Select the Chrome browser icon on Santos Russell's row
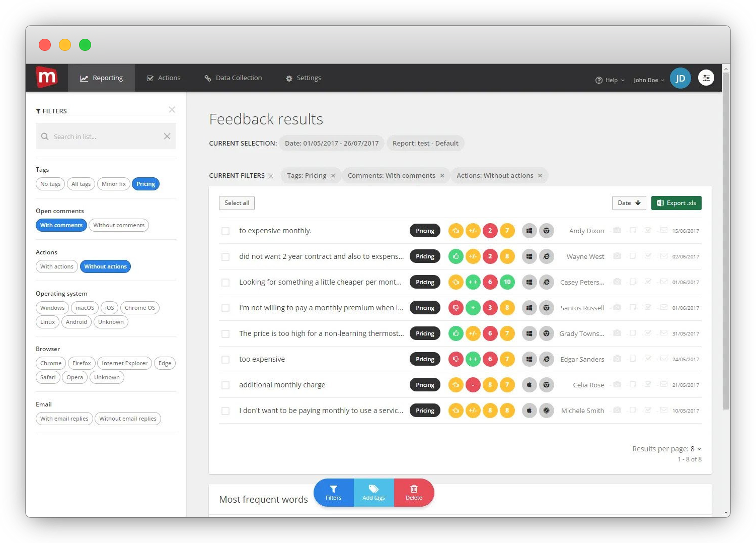The image size is (756, 543). pos(547,307)
